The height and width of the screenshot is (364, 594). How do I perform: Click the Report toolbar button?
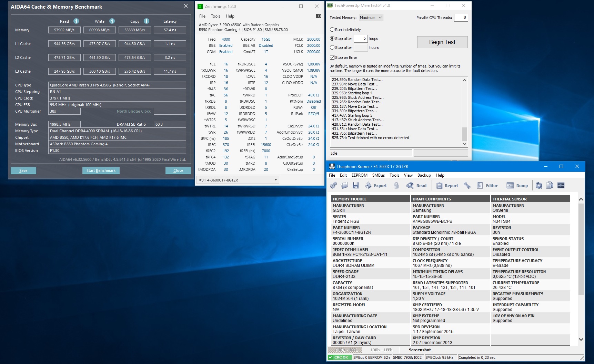[447, 186]
